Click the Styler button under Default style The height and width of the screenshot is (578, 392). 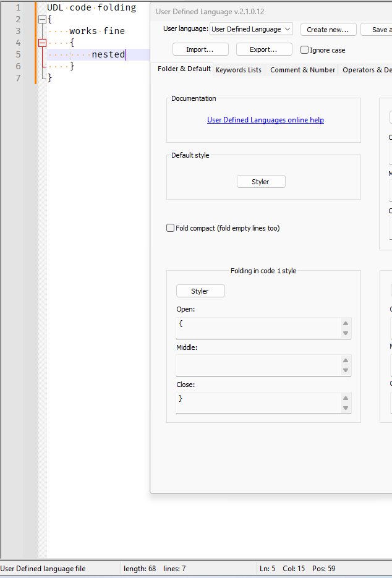[260, 181]
